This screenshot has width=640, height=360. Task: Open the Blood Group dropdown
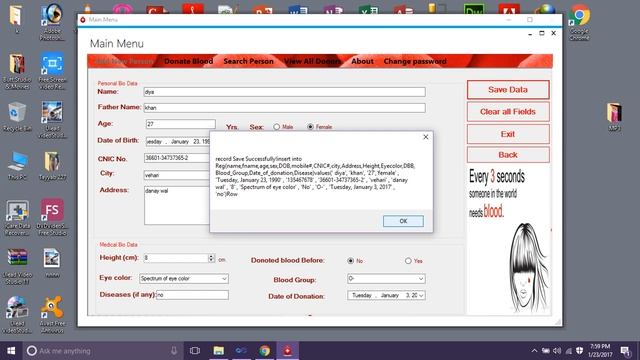pyautogui.click(x=420, y=279)
